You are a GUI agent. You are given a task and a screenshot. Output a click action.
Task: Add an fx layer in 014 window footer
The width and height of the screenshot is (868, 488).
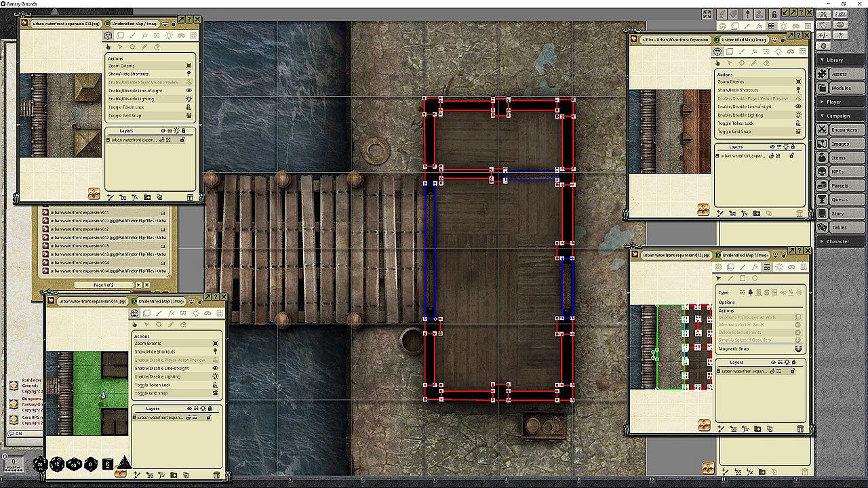(161, 474)
